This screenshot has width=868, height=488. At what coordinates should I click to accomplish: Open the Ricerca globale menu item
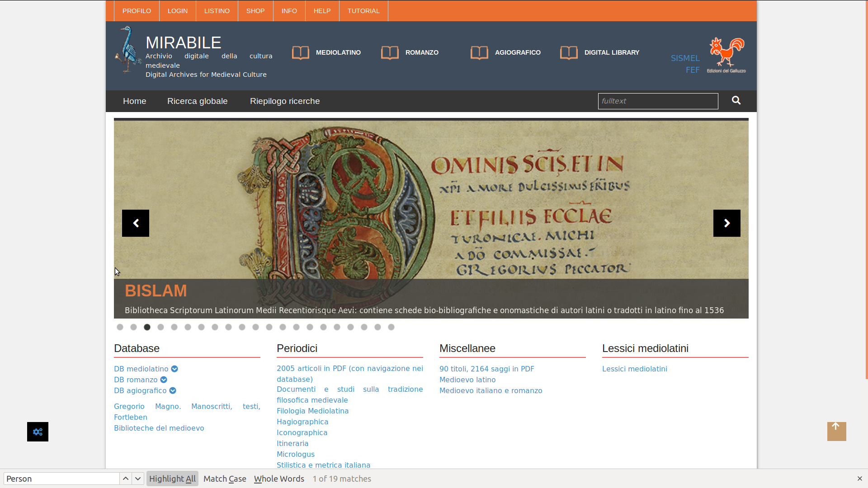(x=197, y=101)
